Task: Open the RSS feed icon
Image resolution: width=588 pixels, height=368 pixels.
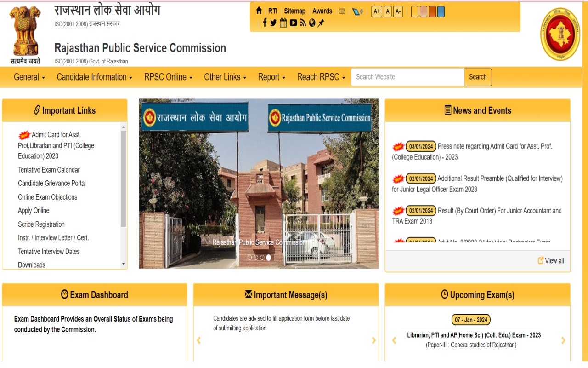Action: coord(303,23)
